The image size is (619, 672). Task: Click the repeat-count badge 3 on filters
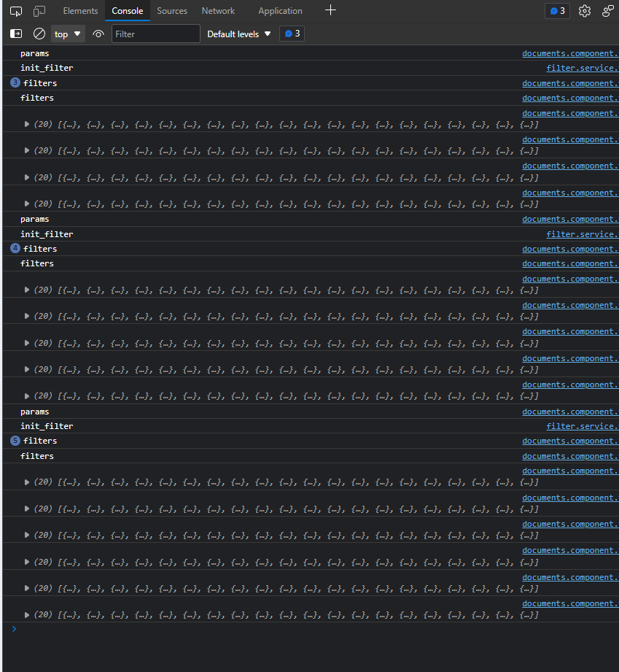point(15,82)
